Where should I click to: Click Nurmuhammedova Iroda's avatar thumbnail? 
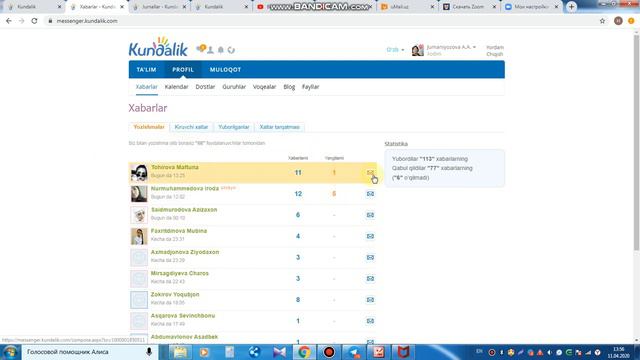(x=139, y=194)
